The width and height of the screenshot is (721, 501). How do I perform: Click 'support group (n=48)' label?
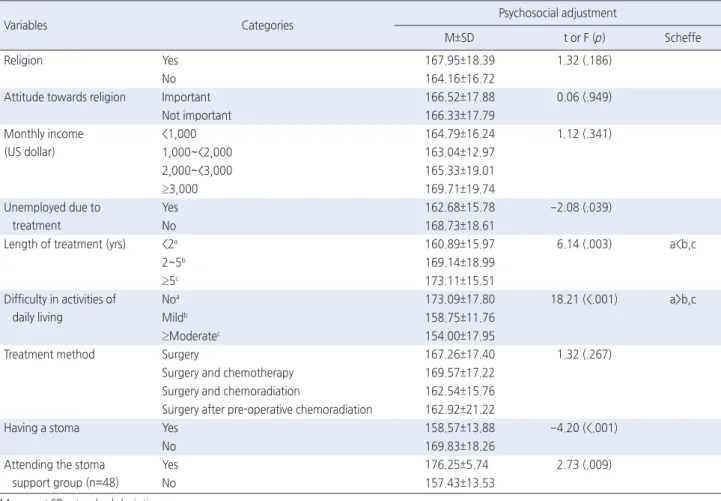coord(65,483)
